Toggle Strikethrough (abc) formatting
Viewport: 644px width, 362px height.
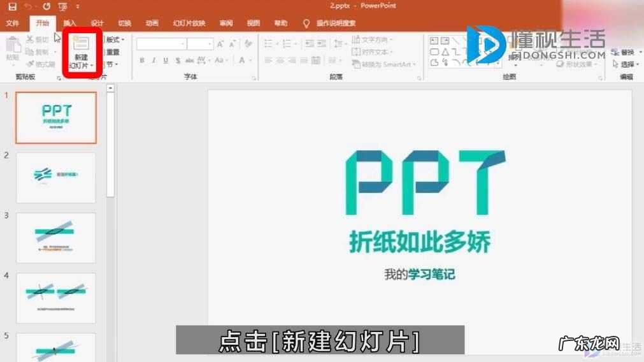189,61
